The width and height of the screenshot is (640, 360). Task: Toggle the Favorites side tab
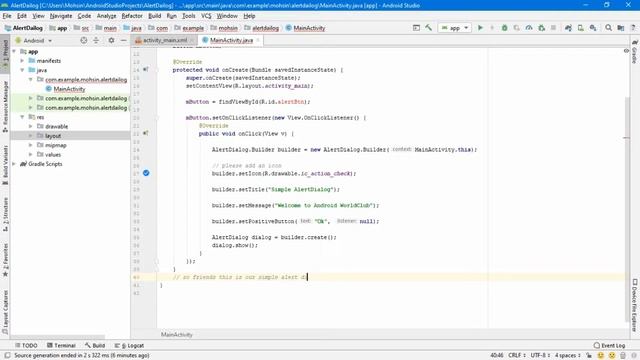coord(5,259)
